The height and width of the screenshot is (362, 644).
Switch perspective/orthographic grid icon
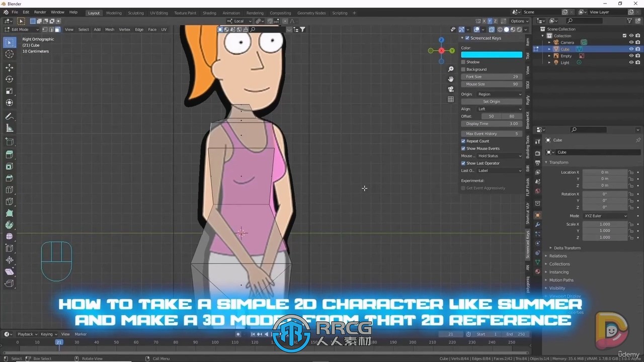tap(451, 99)
